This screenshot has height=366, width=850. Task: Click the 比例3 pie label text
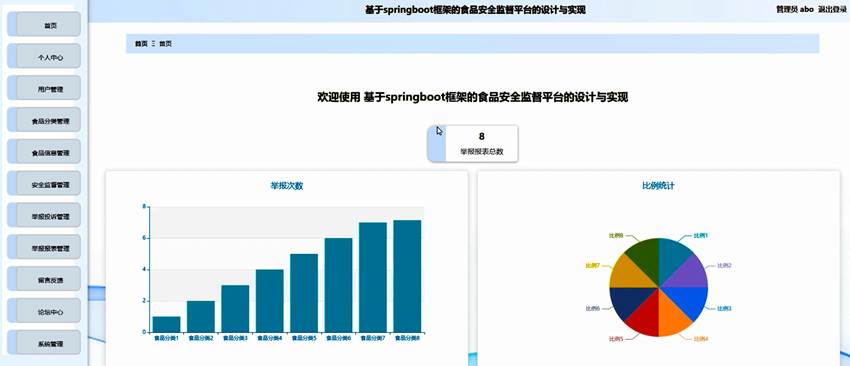point(724,309)
